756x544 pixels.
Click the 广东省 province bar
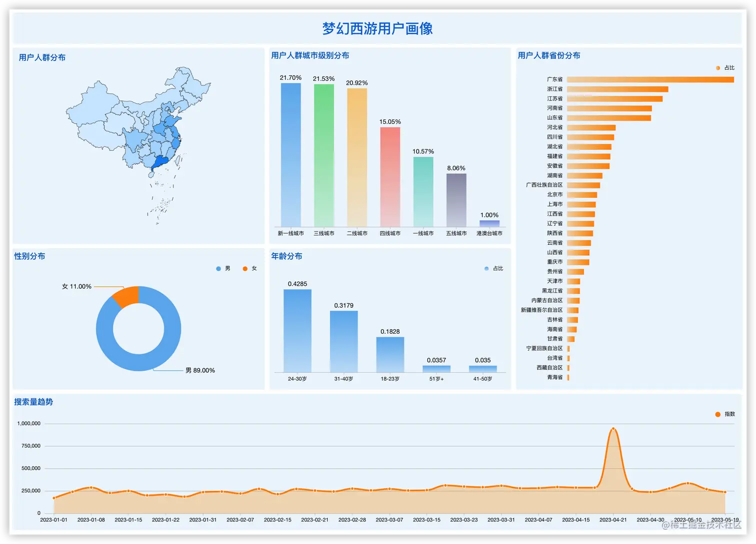click(650, 79)
